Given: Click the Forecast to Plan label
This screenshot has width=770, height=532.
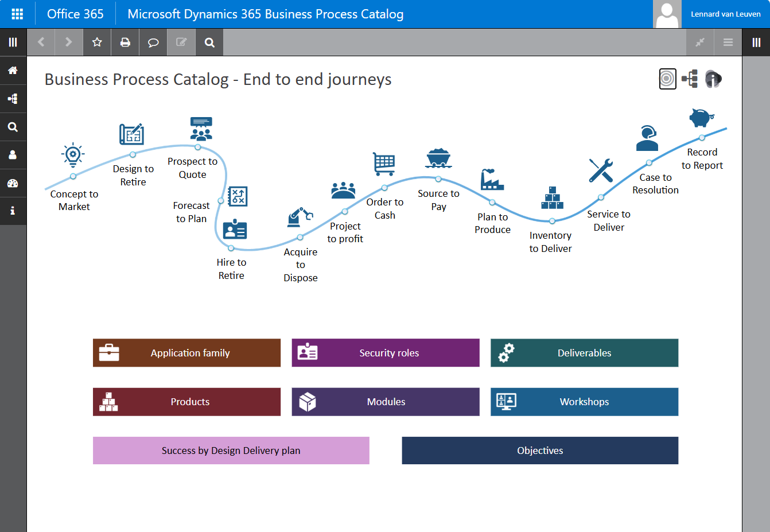Looking at the screenshot, I should tap(191, 212).
